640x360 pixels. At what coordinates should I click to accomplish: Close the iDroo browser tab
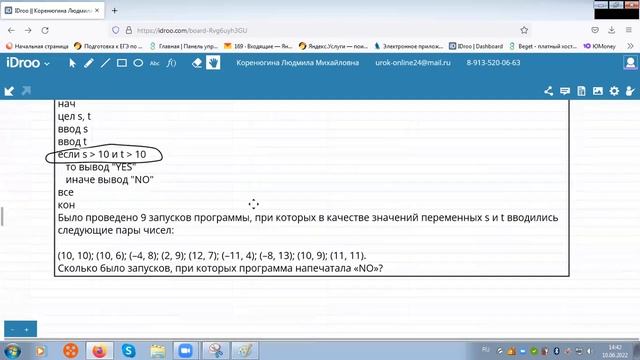coord(97,11)
